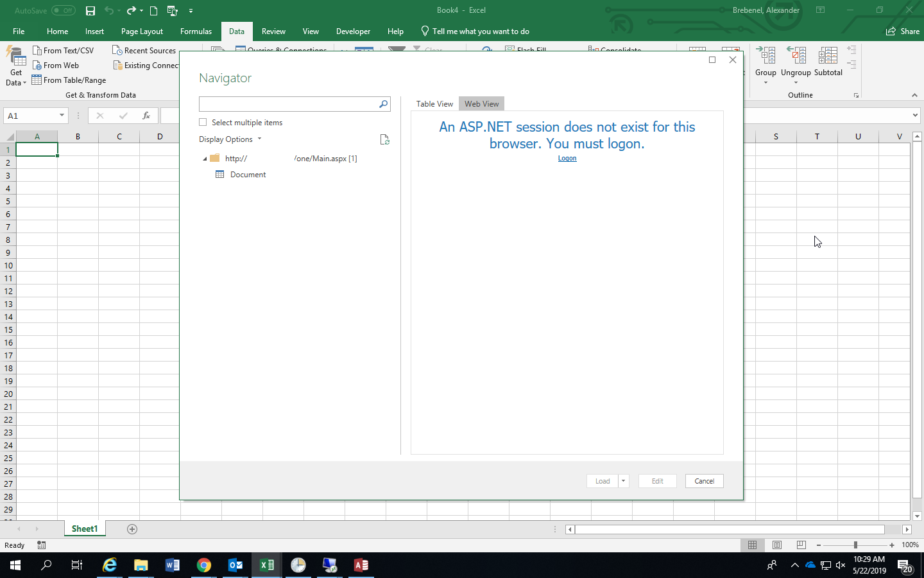
Task: Open Word from the taskbar
Action: point(172,565)
